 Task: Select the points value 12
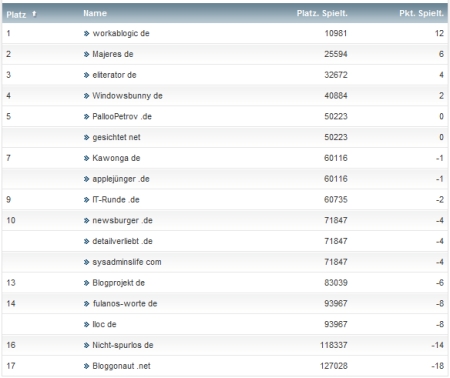pyautogui.click(x=439, y=33)
